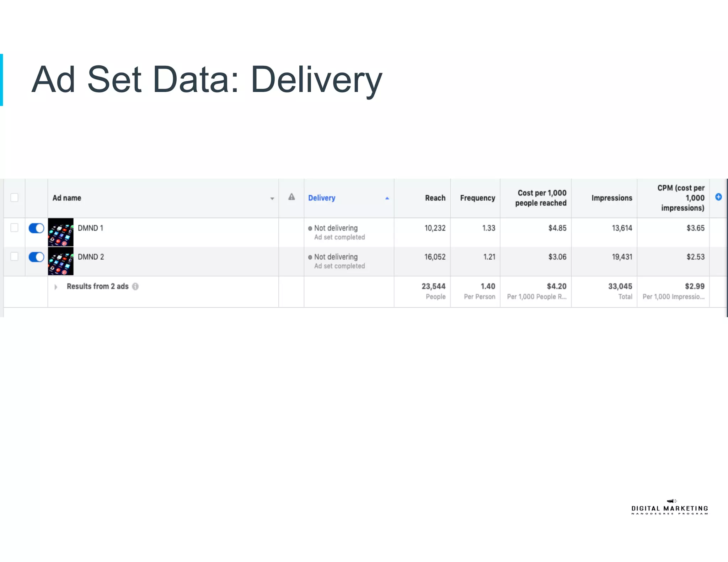
Task: Select the reach value 16,052
Action: tap(435, 257)
